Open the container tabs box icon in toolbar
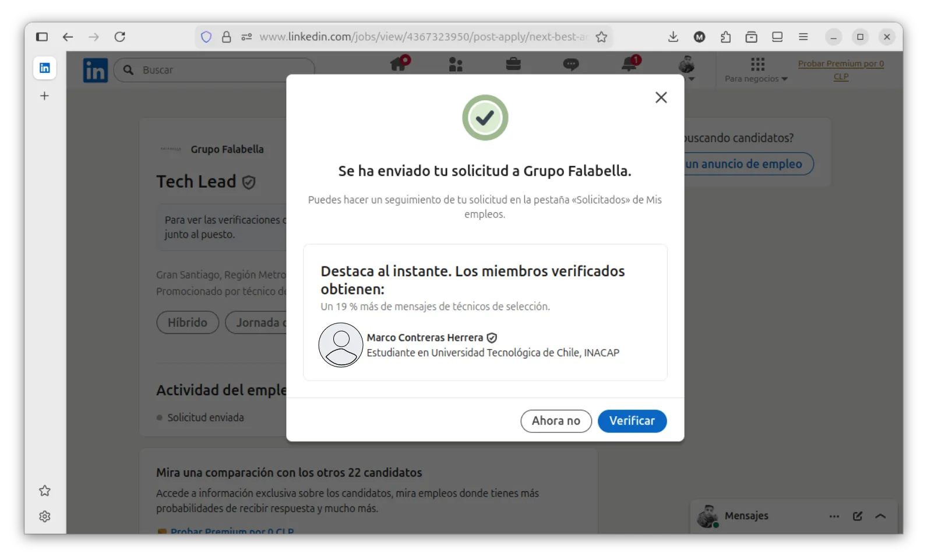Screen dimensions: 927x560 [752, 37]
